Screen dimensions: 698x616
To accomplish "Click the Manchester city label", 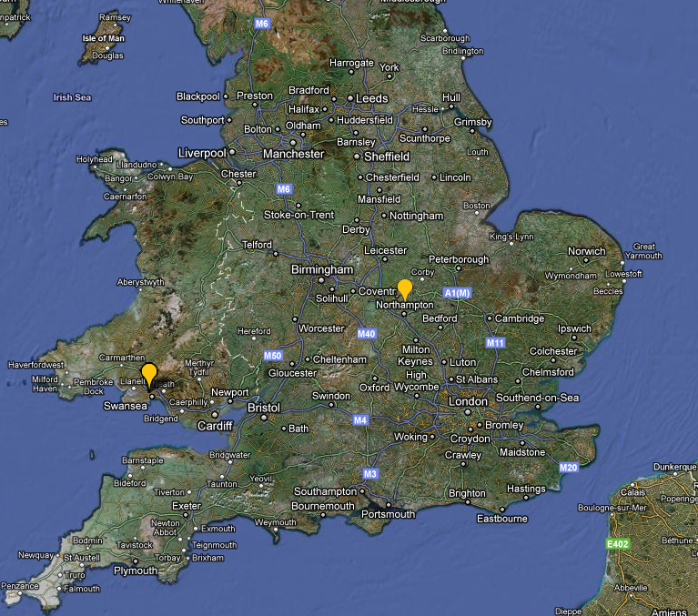I will [292, 154].
